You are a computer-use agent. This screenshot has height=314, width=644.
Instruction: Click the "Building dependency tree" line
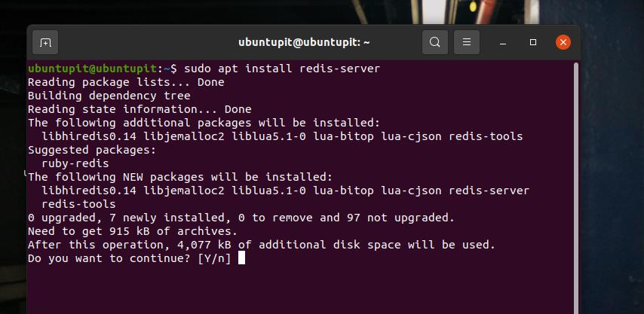(109, 96)
